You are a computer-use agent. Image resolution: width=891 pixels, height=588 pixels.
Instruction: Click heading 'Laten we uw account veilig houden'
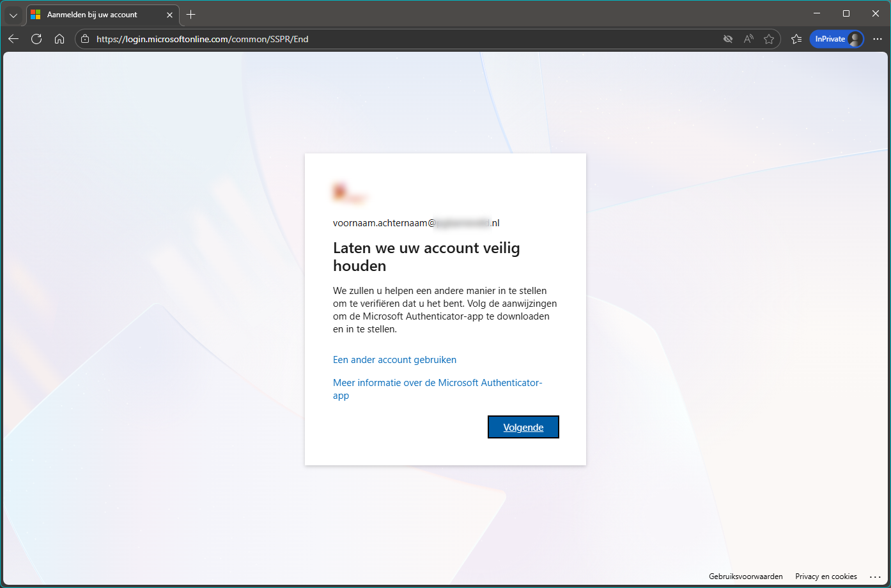[x=426, y=257]
